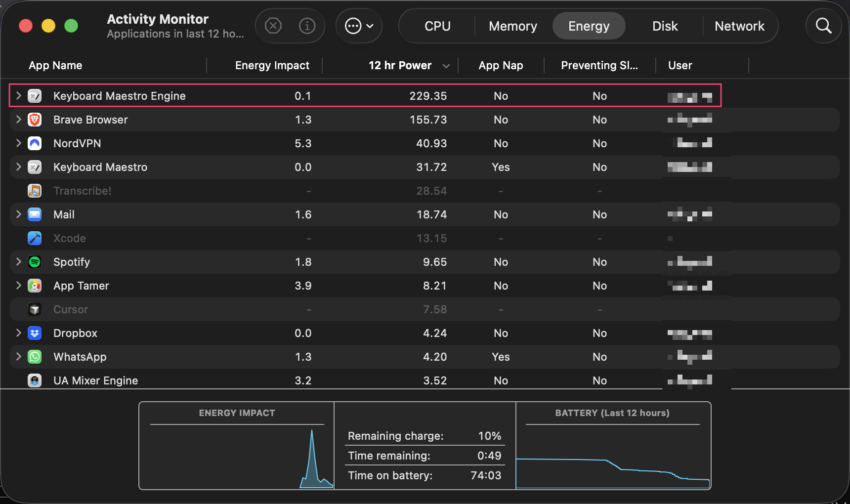Image resolution: width=850 pixels, height=504 pixels.
Task: Click the Dropbox app icon
Action: coord(35,333)
